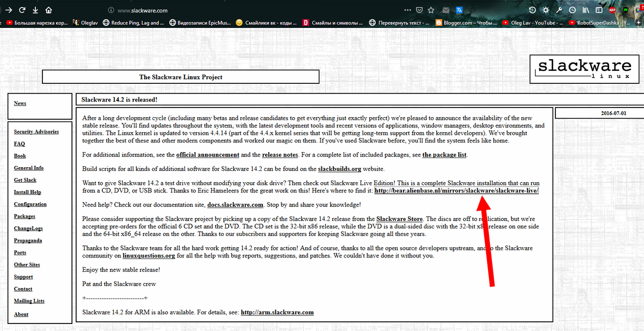This screenshot has width=644, height=331.
Task: Follow the official announcement link
Action: coord(208,155)
